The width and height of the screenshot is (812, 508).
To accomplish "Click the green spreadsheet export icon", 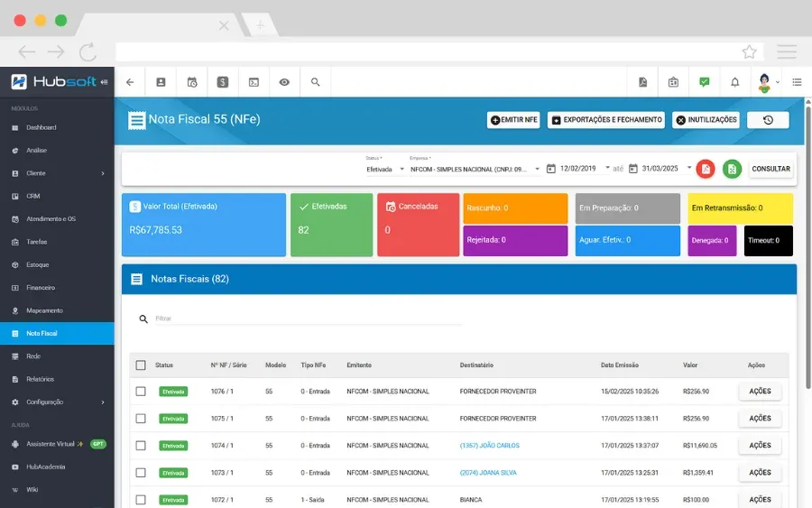I will 732,169.
